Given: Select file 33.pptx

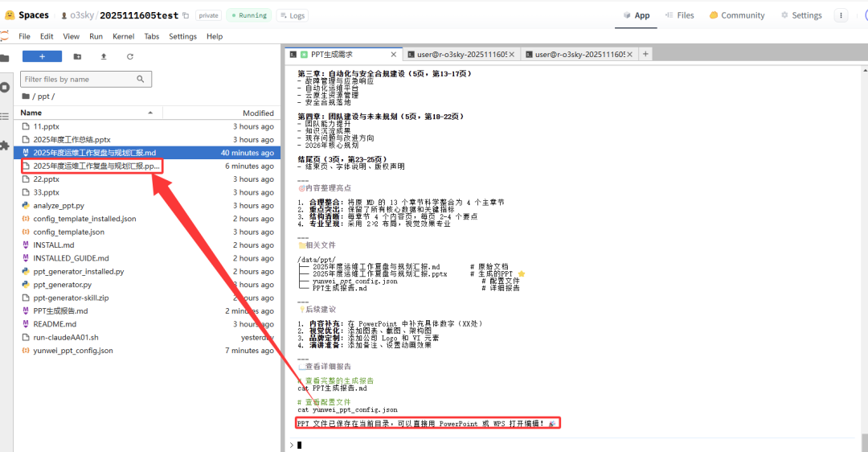Looking at the screenshot, I should point(147,192).
